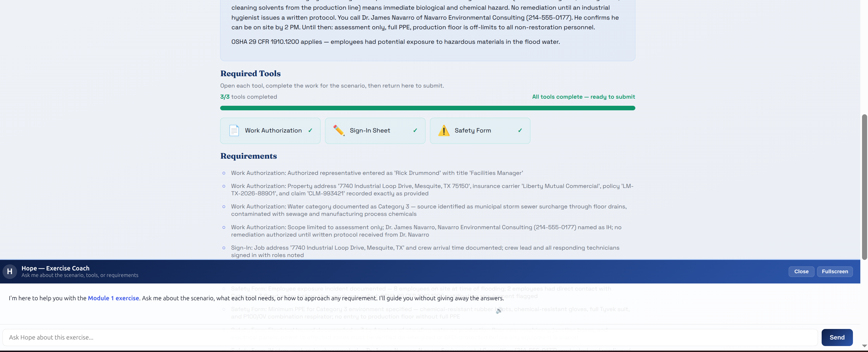Image resolution: width=868 pixels, height=352 pixels.
Task: Click the checkmark beside Work Authorization
Action: (310, 130)
